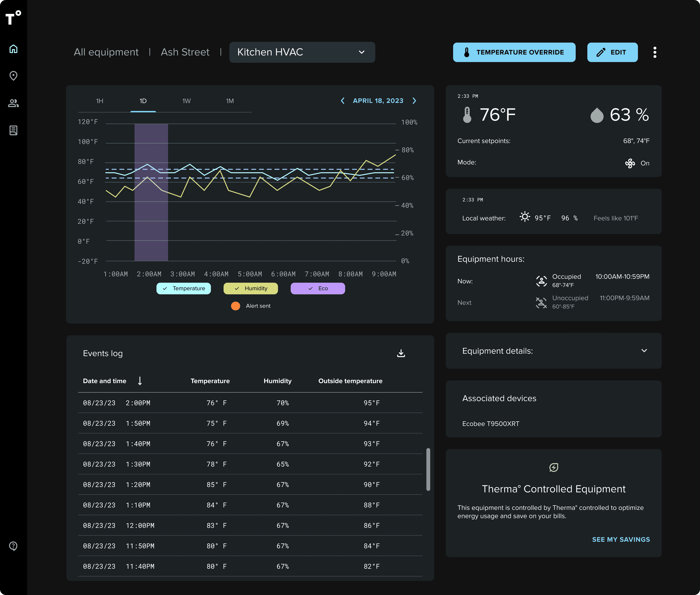Click the help question mark icon

(x=13, y=546)
